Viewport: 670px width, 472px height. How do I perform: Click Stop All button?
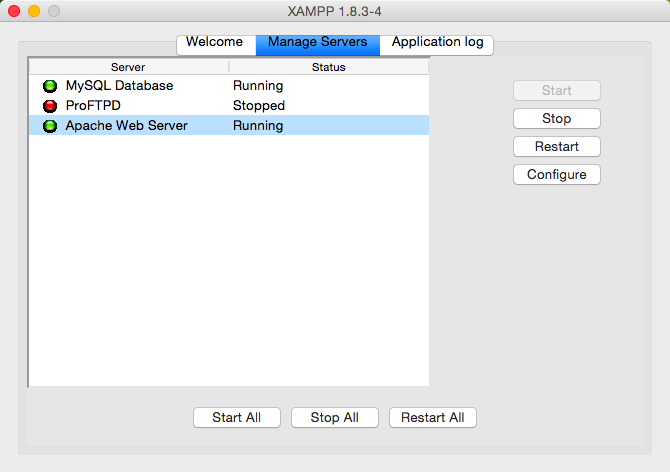click(335, 417)
